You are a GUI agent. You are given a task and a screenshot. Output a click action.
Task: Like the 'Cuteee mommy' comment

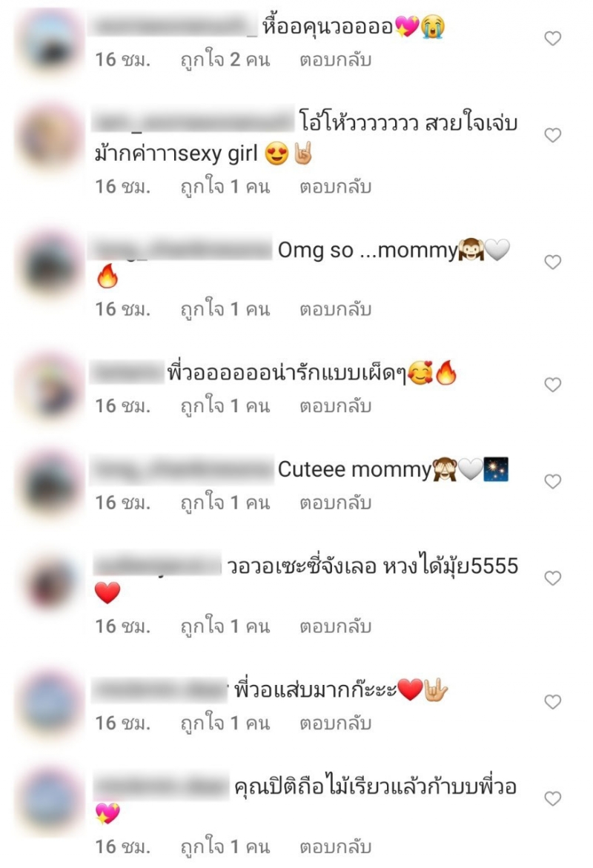[x=552, y=482]
